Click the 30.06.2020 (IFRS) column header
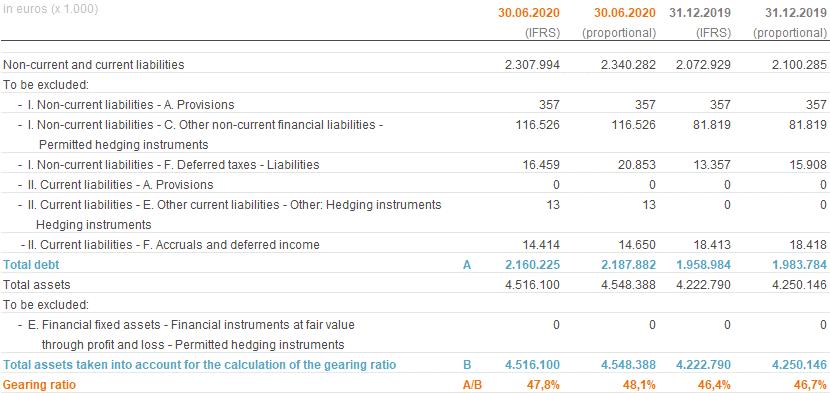 click(529, 23)
